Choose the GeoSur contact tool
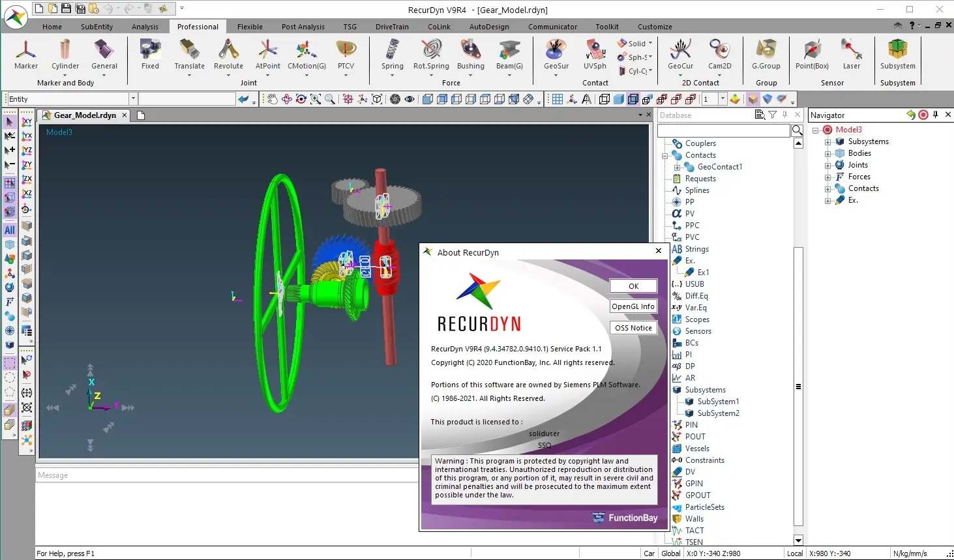The height and width of the screenshot is (560, 954). 556,54
